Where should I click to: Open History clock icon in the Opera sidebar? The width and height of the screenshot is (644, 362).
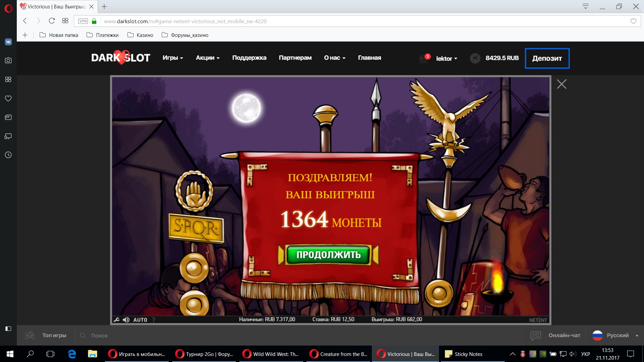coord(8,155)
